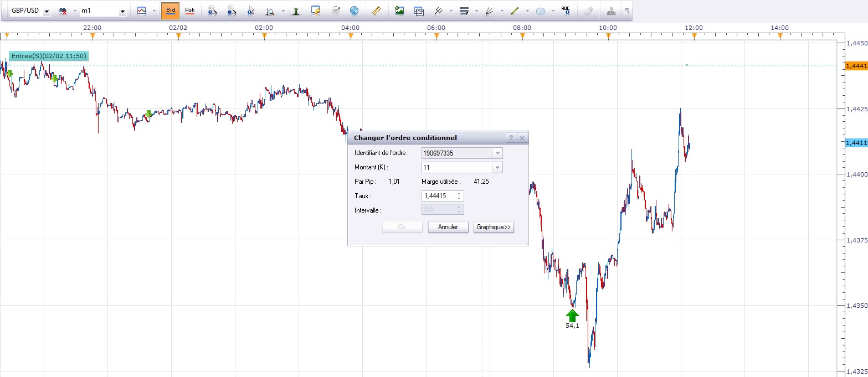The width and height of the screenshot is (868, 377).
Task: Click the 1,01 Par Pip value
Action: [394, 181]
